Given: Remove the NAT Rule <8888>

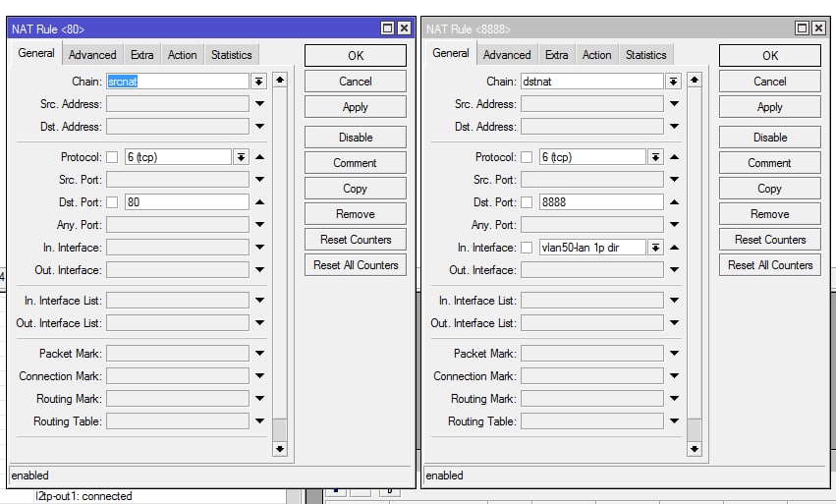Looking at the screenshot, I should tap(770, 214).
